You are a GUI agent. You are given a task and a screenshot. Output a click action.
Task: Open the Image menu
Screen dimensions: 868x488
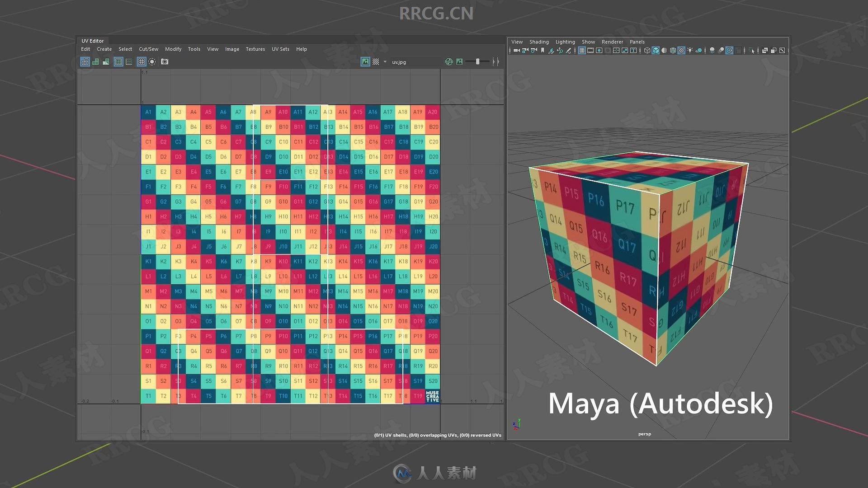pos(232,49)
